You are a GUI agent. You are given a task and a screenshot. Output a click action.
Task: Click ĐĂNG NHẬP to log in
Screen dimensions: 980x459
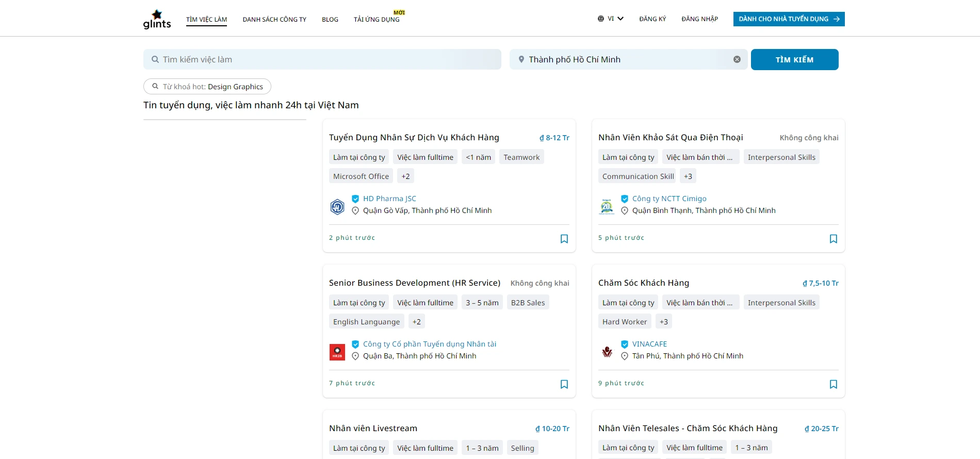click(699, 19)
